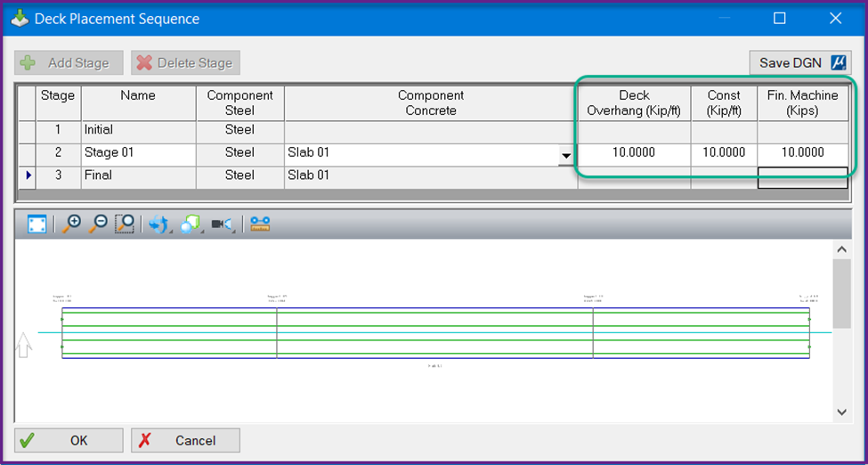This screenshot has height=465, width=868.
Task: Confirm the dialog with OK
Action: (x=69, y=440)
